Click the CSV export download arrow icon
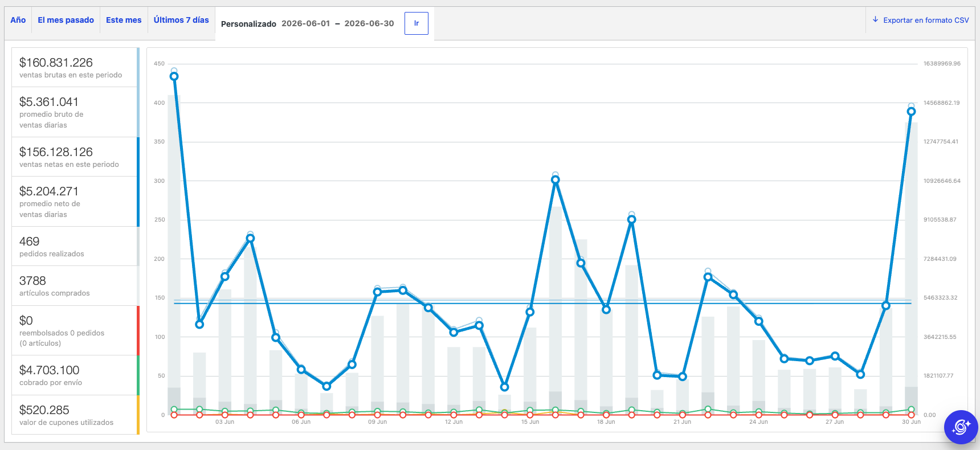980x450 pixels. 875,19
